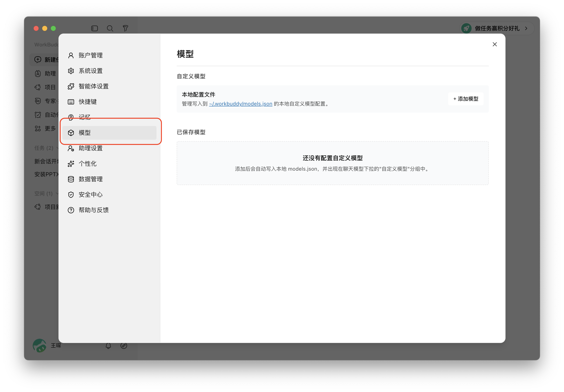Image resolution: width=564 pixels, height=392 pixels.
Task: Click the 已保存模型 heading
Action: (191, 132)
